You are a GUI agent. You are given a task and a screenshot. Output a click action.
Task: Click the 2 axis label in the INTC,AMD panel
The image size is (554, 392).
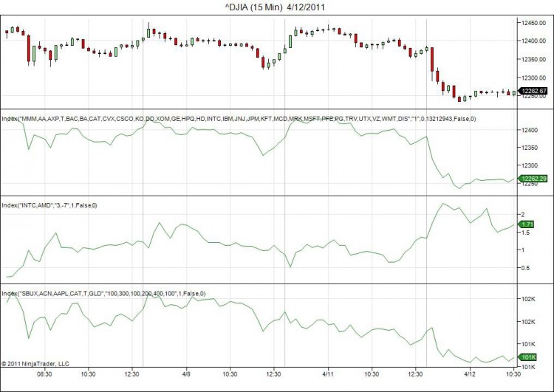(x=523, y=214)
